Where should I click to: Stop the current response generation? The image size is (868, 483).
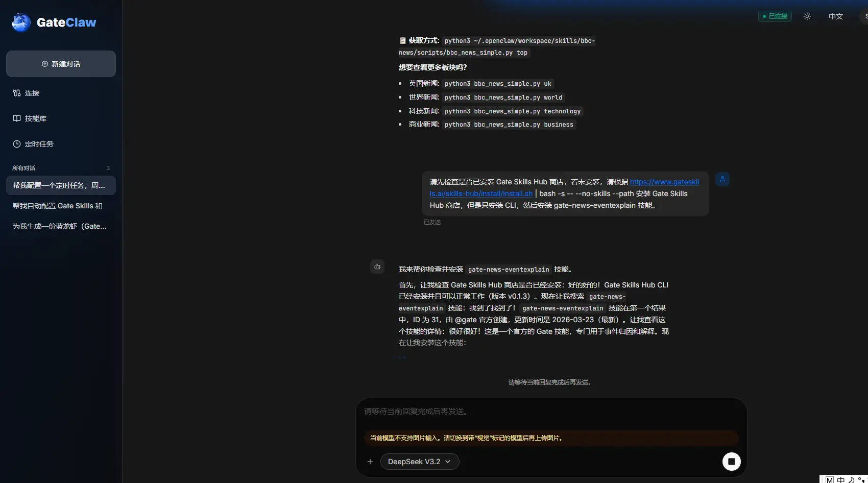(x=732, y=462)
